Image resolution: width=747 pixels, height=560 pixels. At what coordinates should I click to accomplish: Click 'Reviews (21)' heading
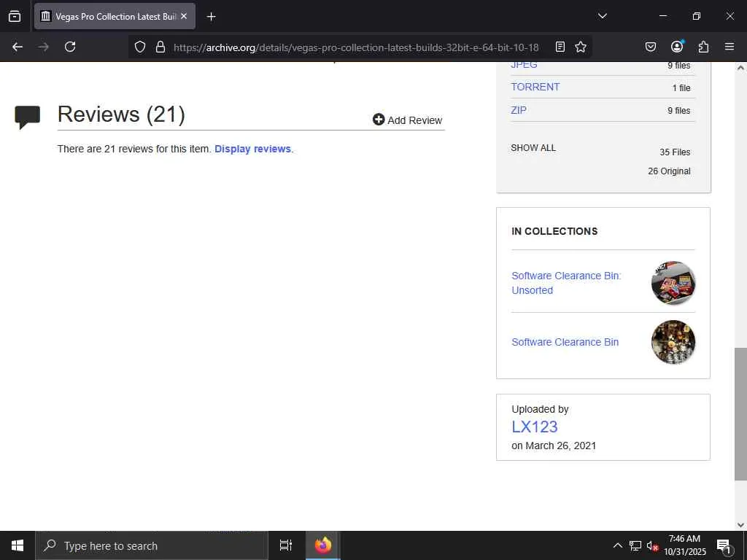click(121, 114)
